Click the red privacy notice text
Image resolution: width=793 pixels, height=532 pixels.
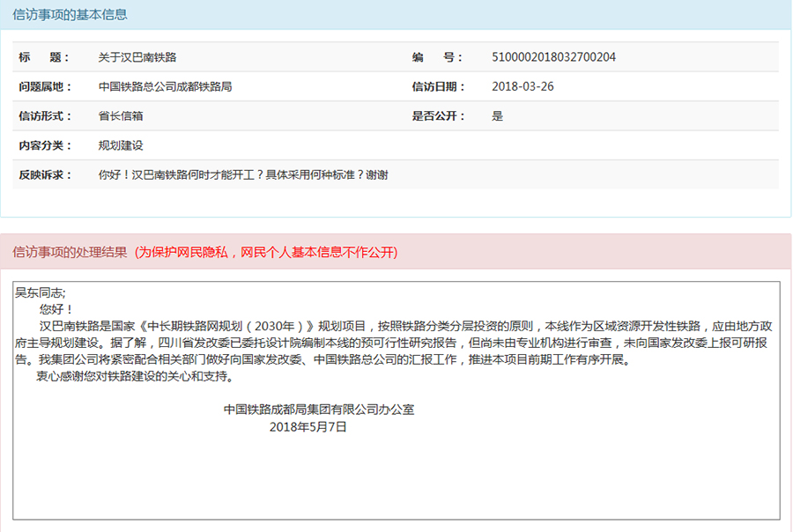click(x=267, y=252)
